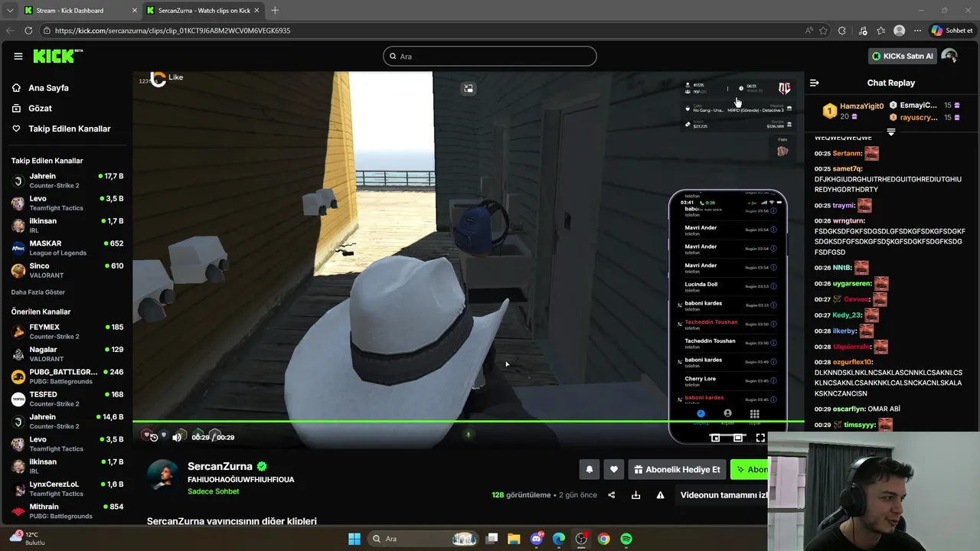Open recommended channel FEYMEX
Image resolution: width=980 pixels, height=551 pixels.
click(x=67, y=331)
